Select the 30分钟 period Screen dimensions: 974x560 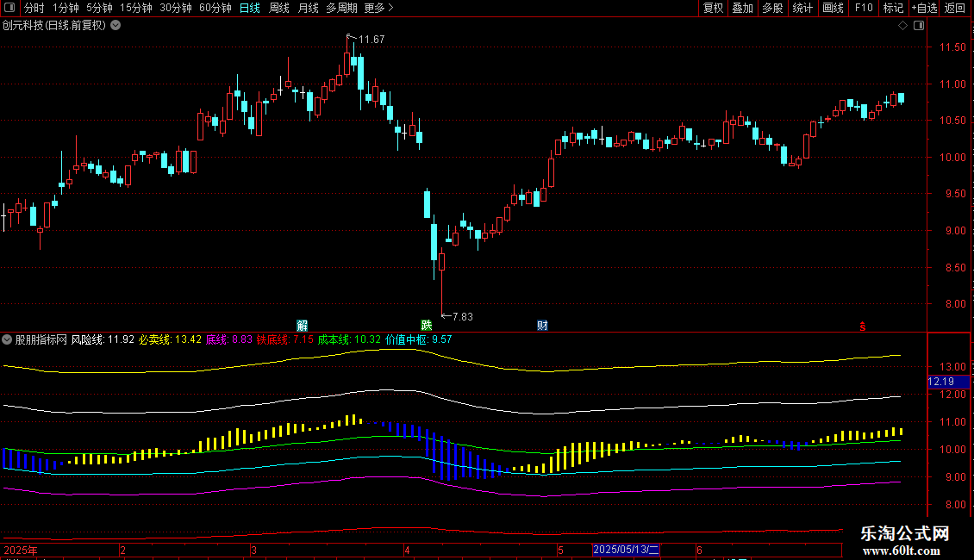click(176, 8)
